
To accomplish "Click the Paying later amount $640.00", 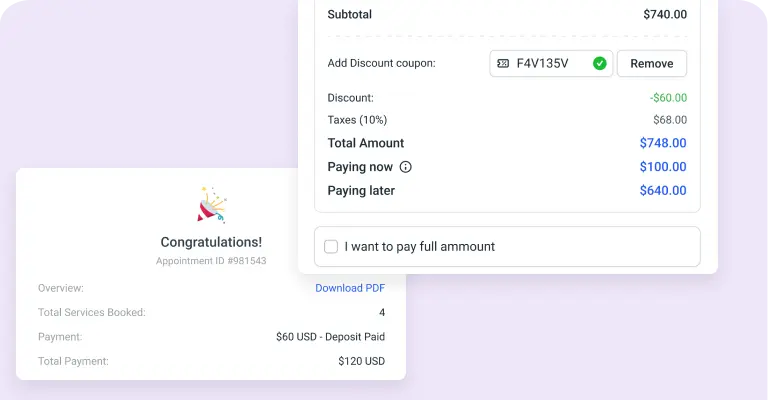I will [663, 191].
